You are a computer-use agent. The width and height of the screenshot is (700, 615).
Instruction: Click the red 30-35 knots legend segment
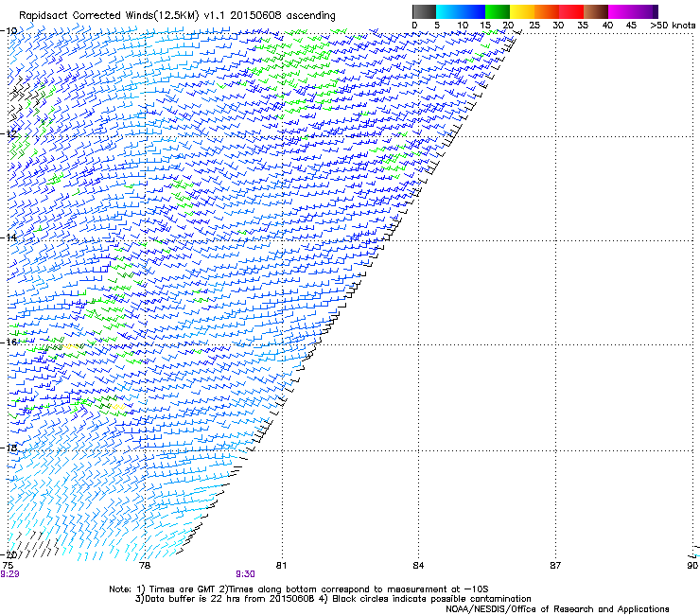571,11
